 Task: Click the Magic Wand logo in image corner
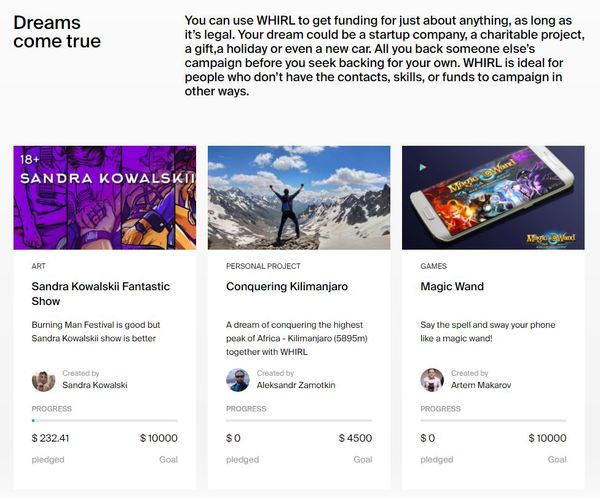(551, 239)
